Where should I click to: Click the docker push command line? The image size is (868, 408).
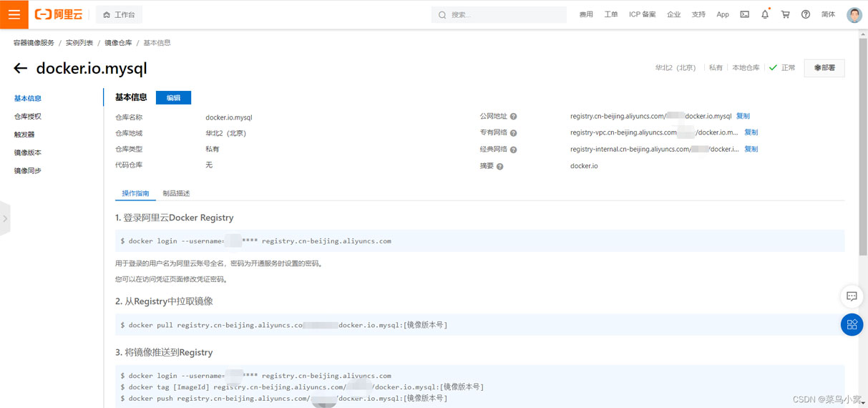coord(284,398)
